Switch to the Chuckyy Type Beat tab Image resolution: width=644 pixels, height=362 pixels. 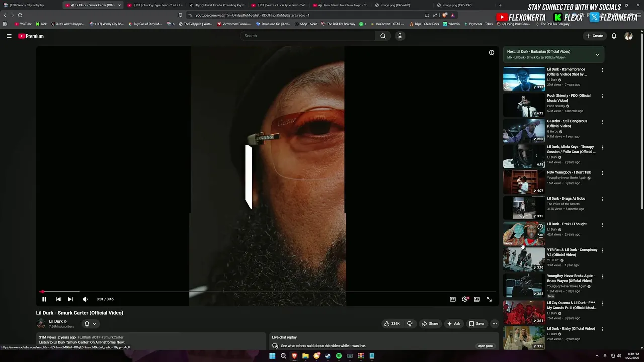(155, 5)
